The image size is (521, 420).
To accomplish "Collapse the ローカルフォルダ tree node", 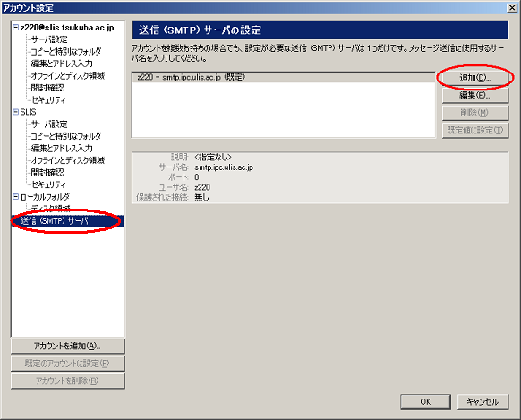I will [15, 197].
